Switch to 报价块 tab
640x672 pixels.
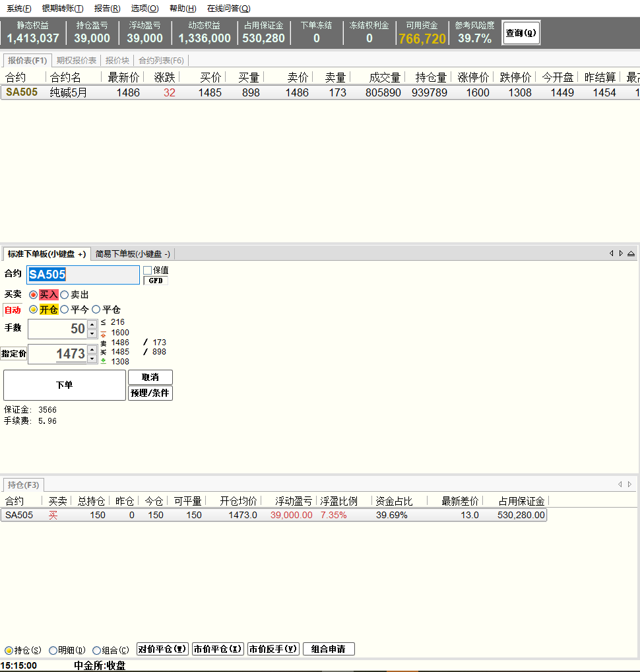click(x=117, y=61)
